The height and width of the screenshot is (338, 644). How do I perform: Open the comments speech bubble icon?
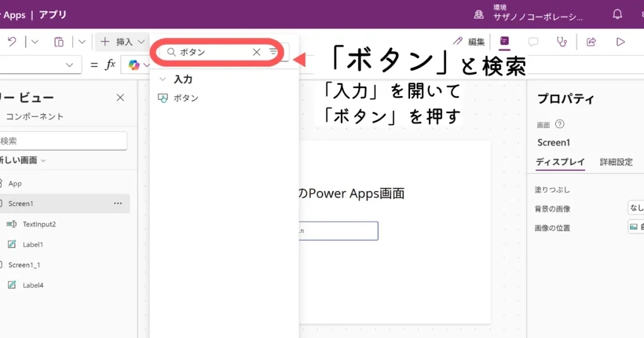click(533, 42)
